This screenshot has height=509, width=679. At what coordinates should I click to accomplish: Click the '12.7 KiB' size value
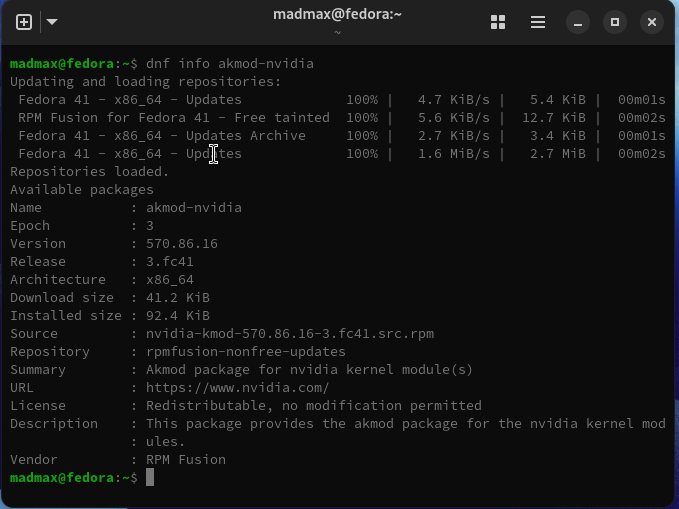pyautogui.click(x=554, y=117)
